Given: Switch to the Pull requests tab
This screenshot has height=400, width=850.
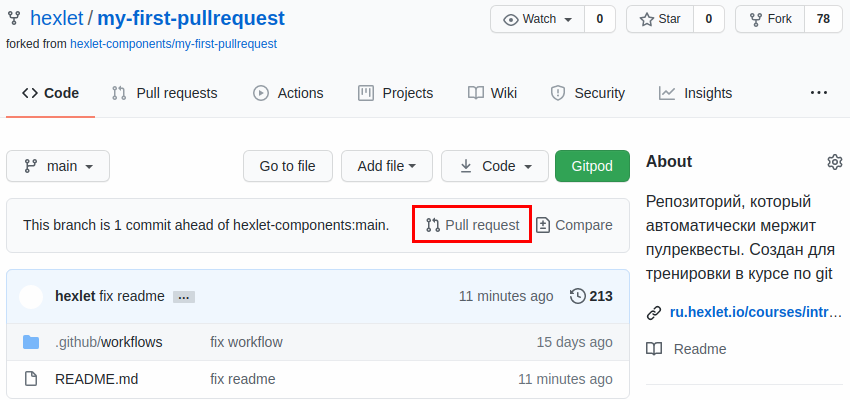Looking at the screenshot, I should pos(164,93).
